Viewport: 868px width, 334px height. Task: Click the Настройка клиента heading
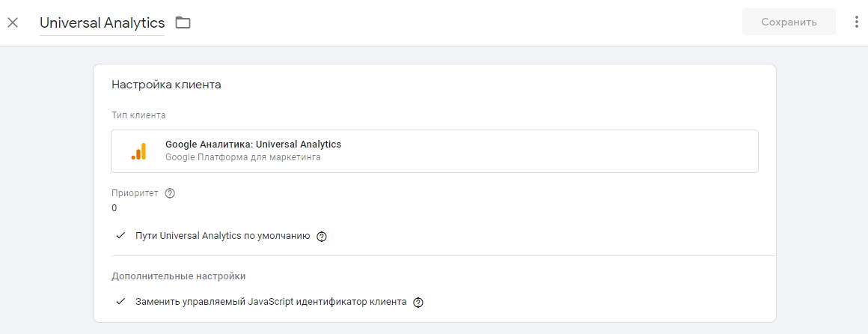click(166, 85)
